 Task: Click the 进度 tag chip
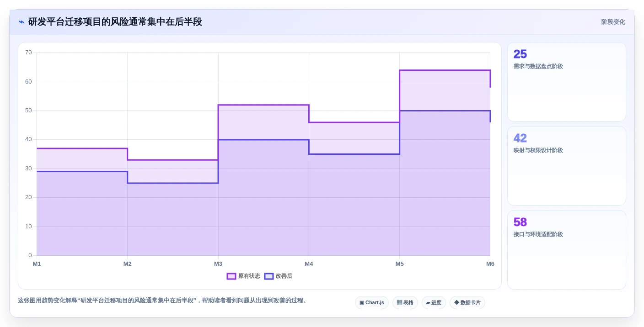tap(434, 303)
